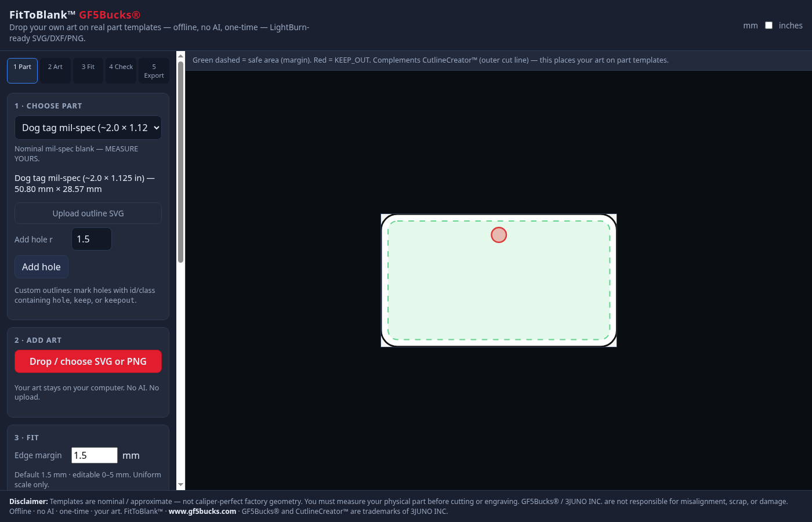Click the '3 · FIT' section heading
Viewport: 812px width, 522px height.
27,438
